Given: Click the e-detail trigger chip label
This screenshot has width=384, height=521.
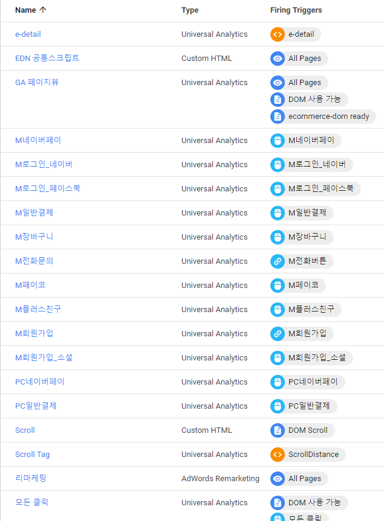Looking at the screenshot, I should point(301,34).
